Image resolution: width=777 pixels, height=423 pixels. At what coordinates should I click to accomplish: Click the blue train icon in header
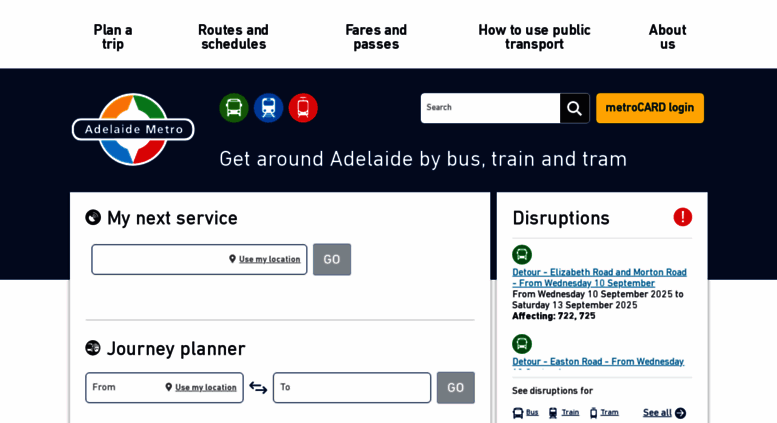[x=268, y=108]
